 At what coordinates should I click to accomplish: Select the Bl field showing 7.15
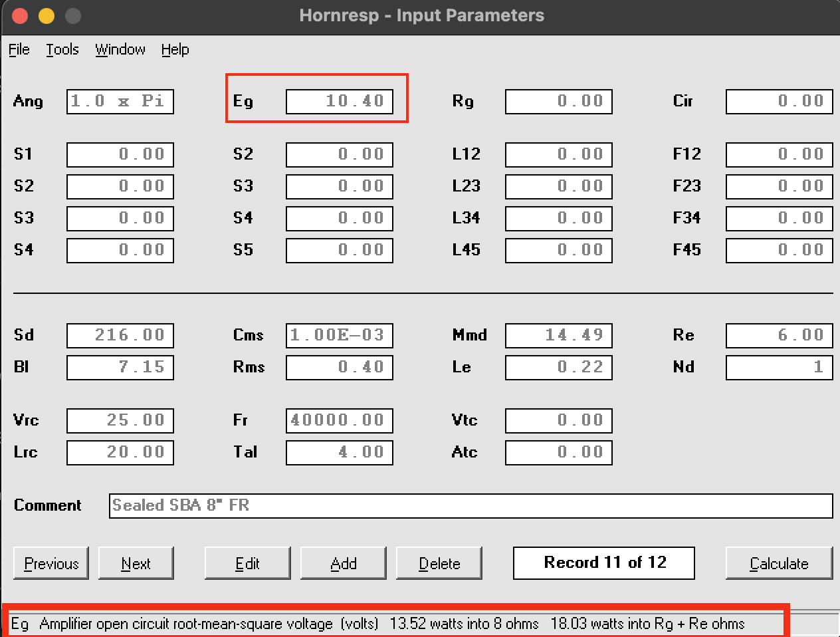coord(120,368)
